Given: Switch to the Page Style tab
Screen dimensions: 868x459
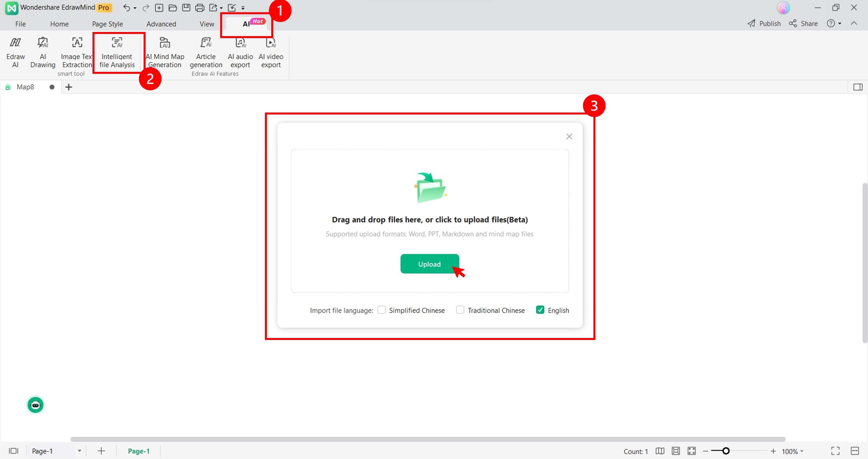Looking at the screenshot, I should pos(107,24).
